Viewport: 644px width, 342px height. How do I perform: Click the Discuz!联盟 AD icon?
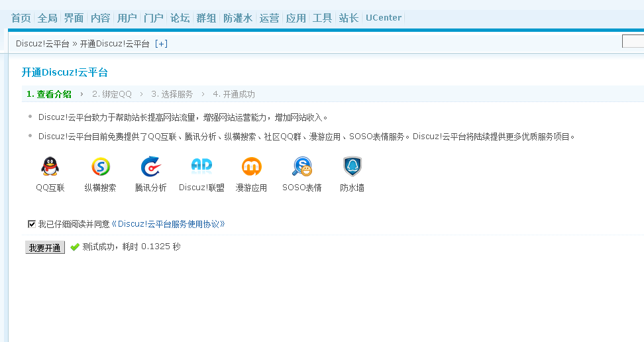click(x=201, y=165)
